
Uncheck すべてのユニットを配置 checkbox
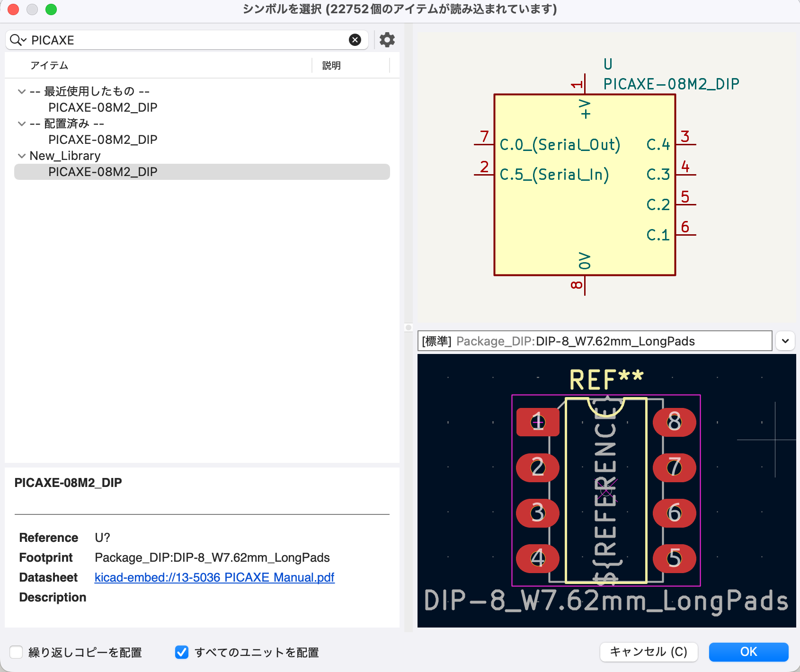[x=182, y=652]
